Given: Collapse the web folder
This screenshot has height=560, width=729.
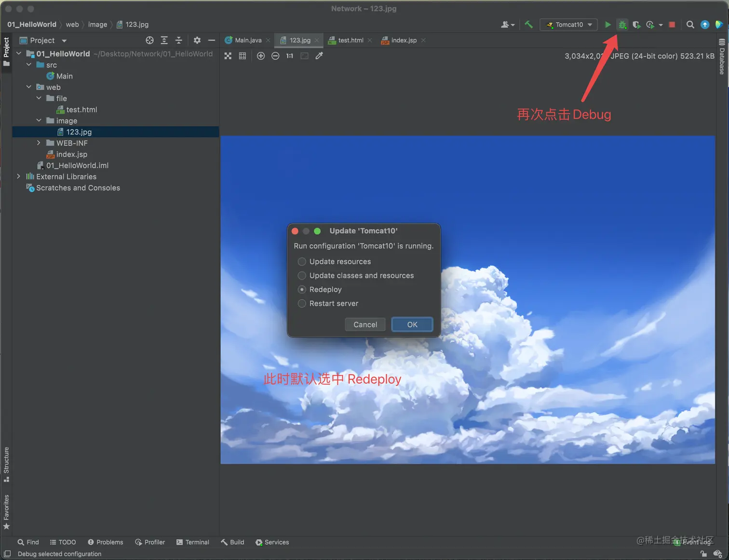Looking at the screenshot, I should 29,87.
